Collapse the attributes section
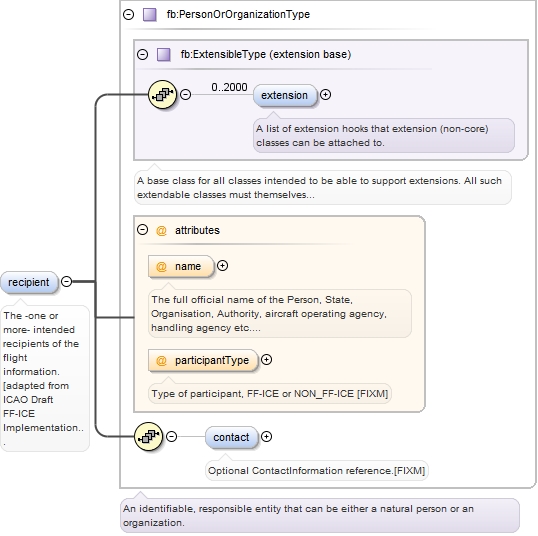This screenshot has width=538, height=536. (142, 230)
